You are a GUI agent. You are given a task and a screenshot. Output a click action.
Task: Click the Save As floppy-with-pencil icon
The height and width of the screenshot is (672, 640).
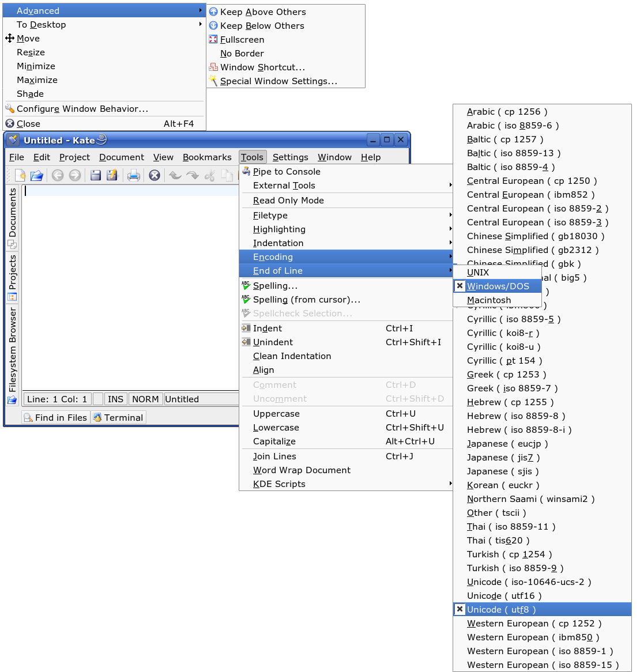point(112,175)
